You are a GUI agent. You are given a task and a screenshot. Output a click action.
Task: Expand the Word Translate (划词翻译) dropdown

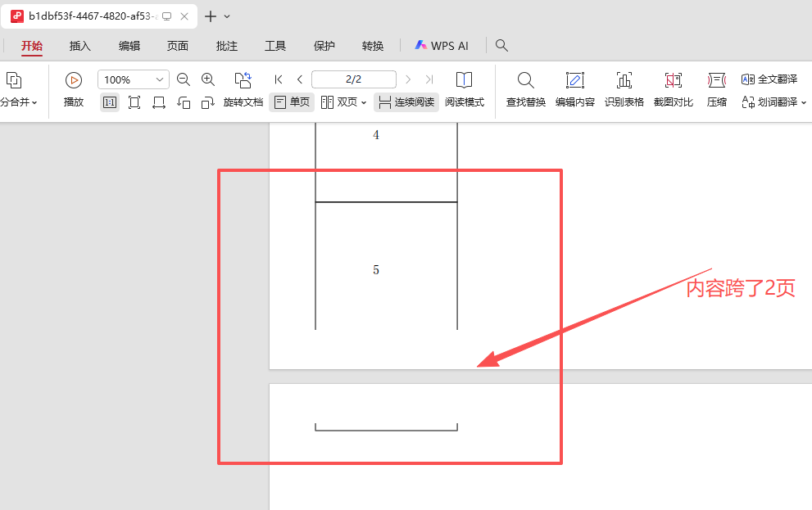tap(804, 102)
